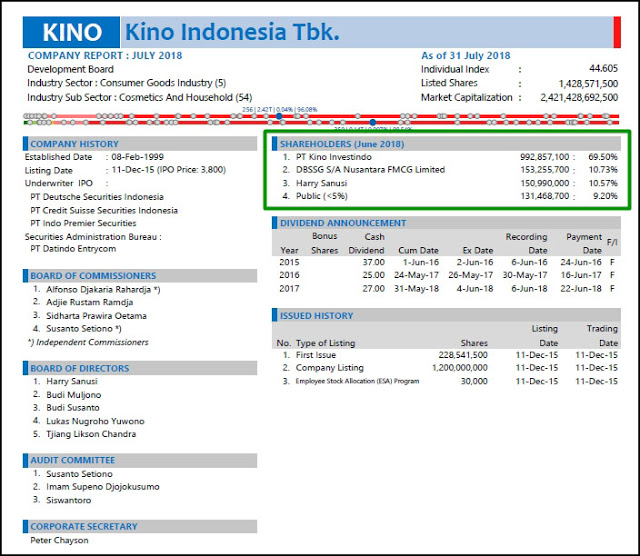Select ESA program shares 30,000
Image resolution: width=640 pixels, height=556 pixels.
(474, 381)
